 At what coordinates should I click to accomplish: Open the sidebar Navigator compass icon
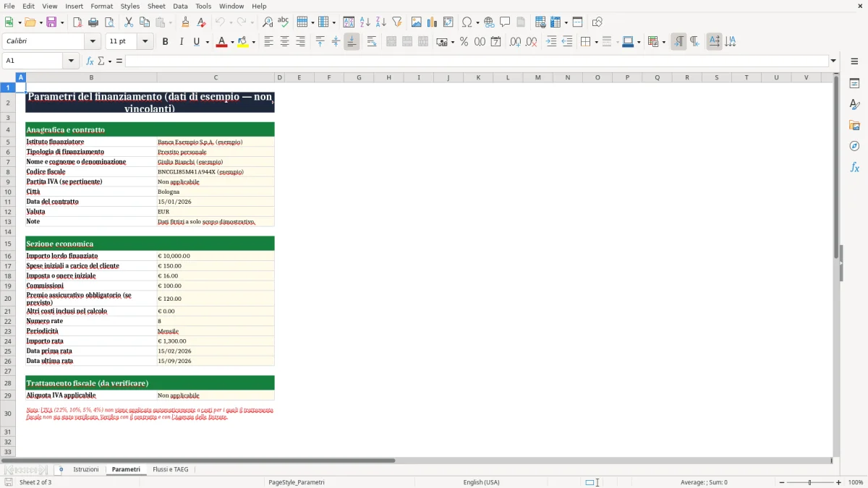coord(854,146)
